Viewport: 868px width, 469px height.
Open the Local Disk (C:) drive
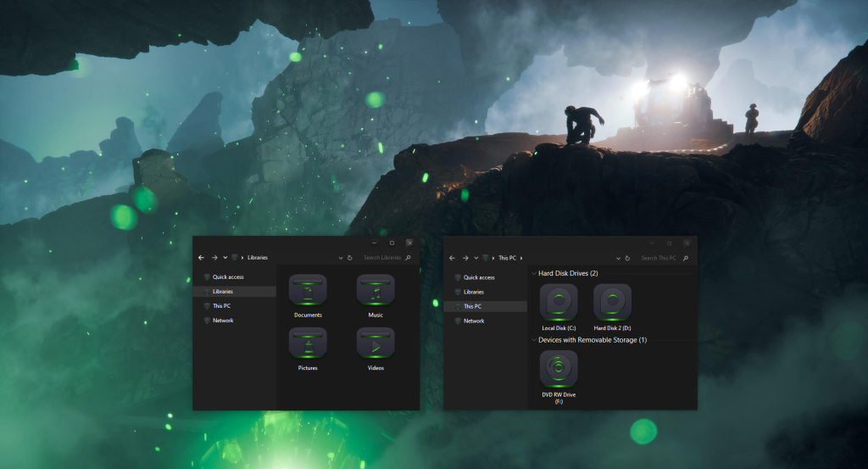point(559,304)
